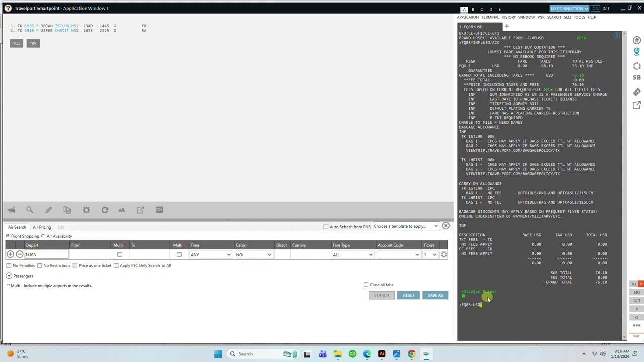Remove the flight segment row with minus icon
This screenshot has width=644, height=362.
click(20, 255)
